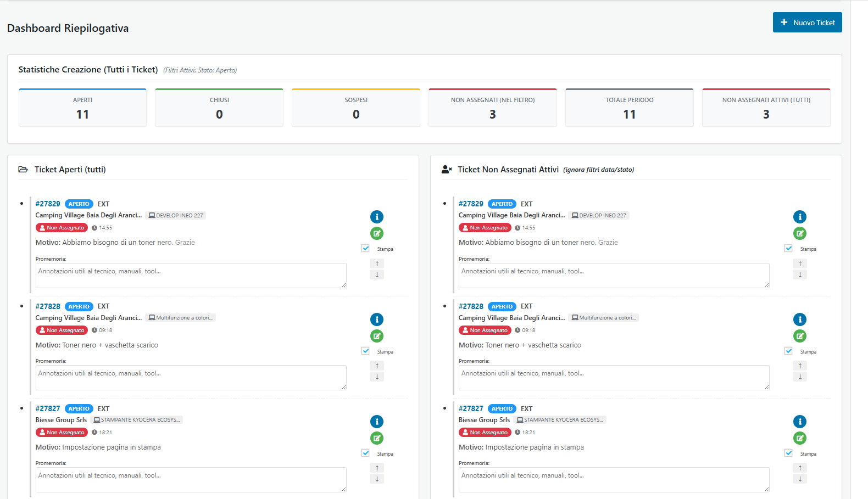This screenshot has width=868, height=499.
Task: Open ticket link #27828 in Ticket Aperti
Action: (48, 306)
